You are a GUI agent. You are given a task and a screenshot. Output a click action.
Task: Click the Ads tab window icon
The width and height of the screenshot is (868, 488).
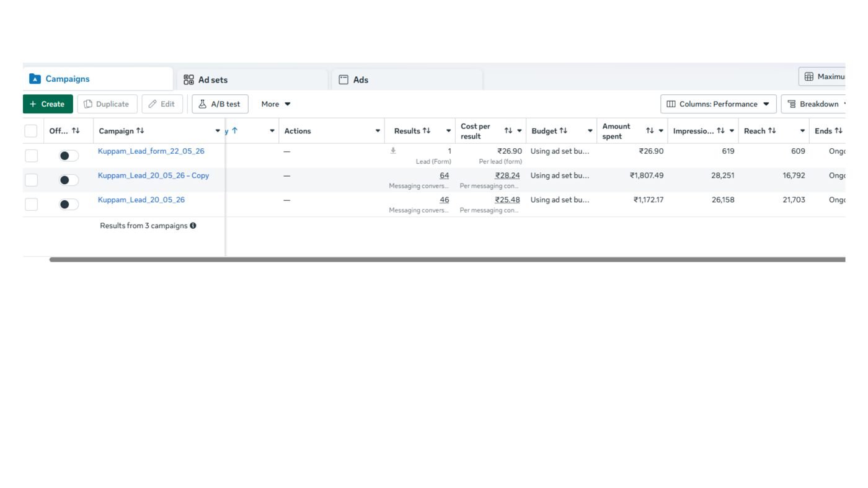pos(343,79)
